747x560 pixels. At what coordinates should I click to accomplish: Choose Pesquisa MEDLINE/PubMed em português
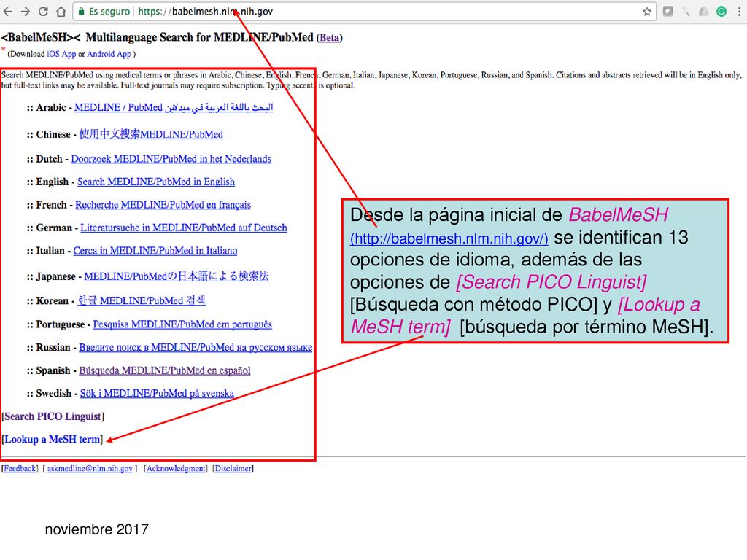coord(182,324)
